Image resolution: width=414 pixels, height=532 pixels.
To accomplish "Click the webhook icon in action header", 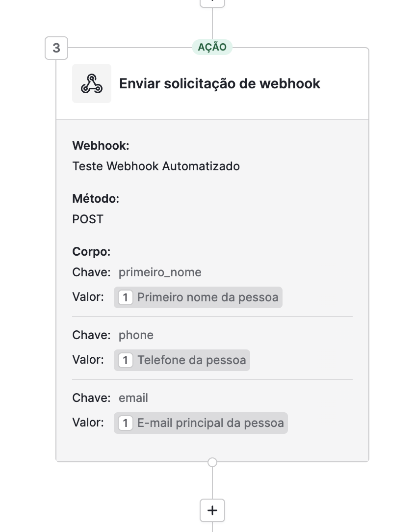I will pos(92,83).
